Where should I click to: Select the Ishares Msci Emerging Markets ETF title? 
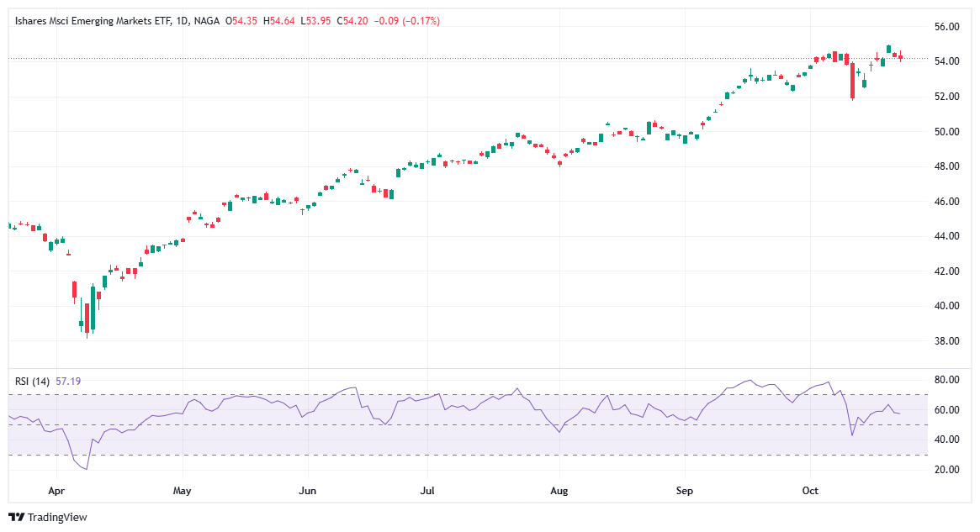(92, 20)
